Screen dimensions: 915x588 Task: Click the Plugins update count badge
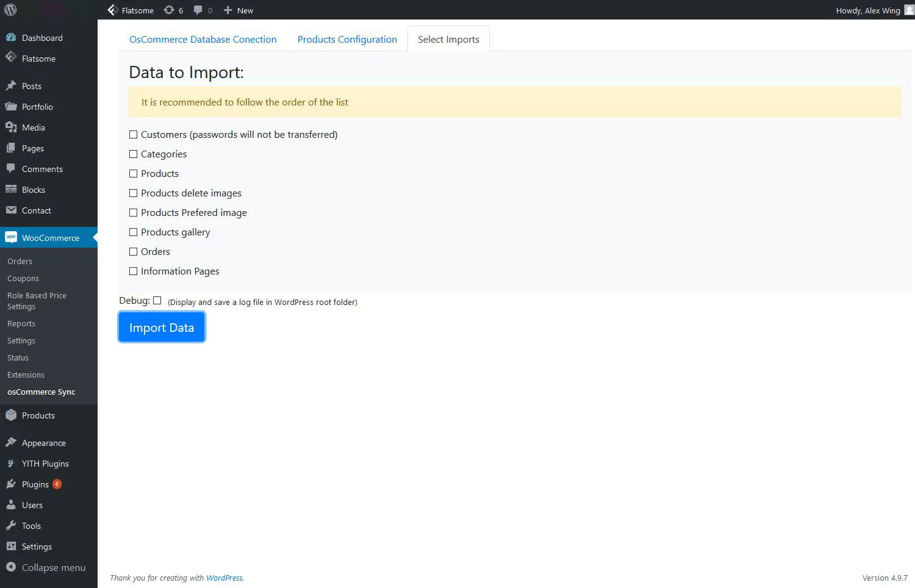pyautogui.click(x=57, y=484)
